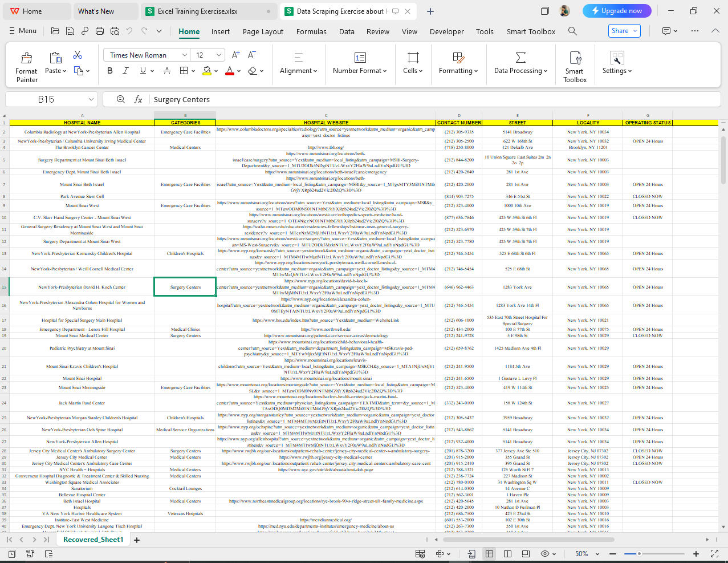Select the OPERATING STATUS header cell

[x=648, y=123]
